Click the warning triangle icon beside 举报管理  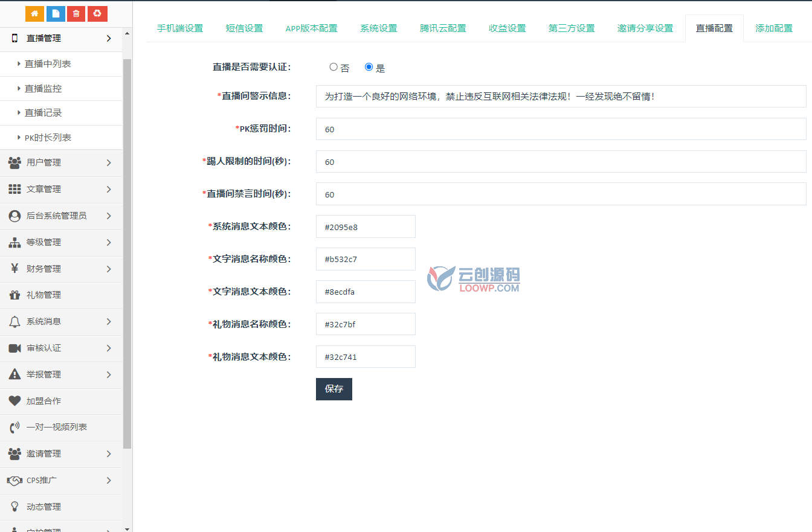coord(14,374)
